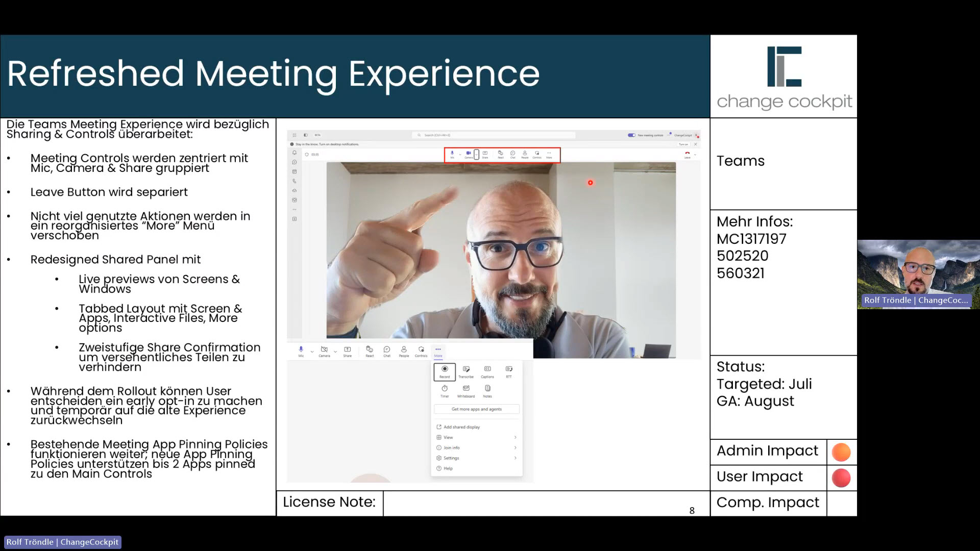Screen dimensions: 980x551
Task: Click the orange Admin Impact indicator
Action: [841, 452]
